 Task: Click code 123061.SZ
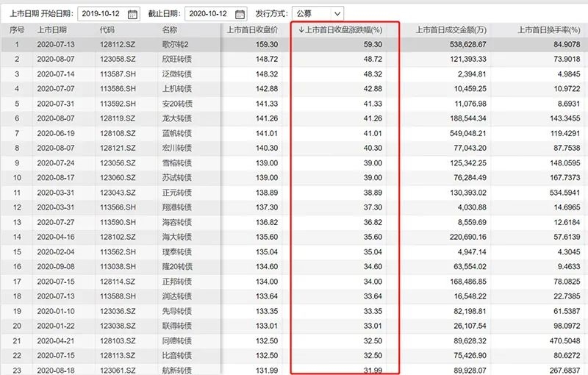(x=118, y=370)
